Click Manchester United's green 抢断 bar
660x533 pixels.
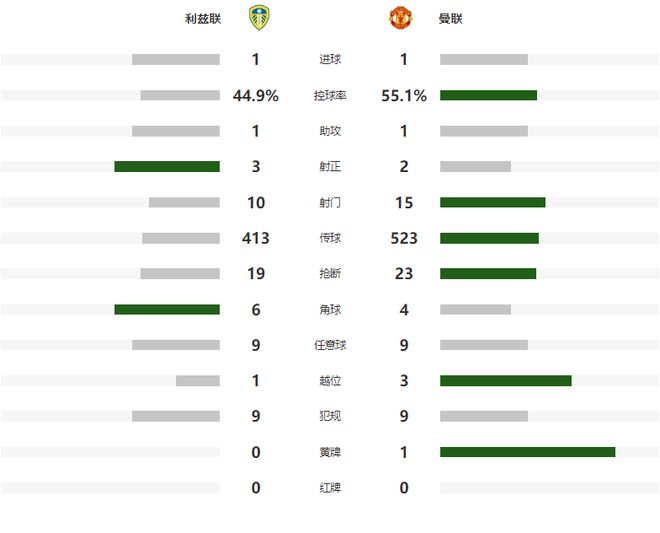[488, 274]
